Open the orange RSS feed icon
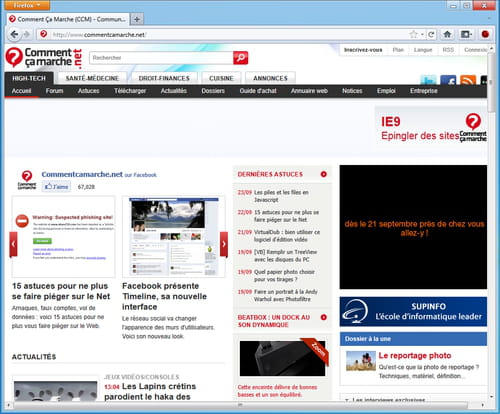Image resolution: width=500 pixels, height=414 pixels. pos(468,80)
